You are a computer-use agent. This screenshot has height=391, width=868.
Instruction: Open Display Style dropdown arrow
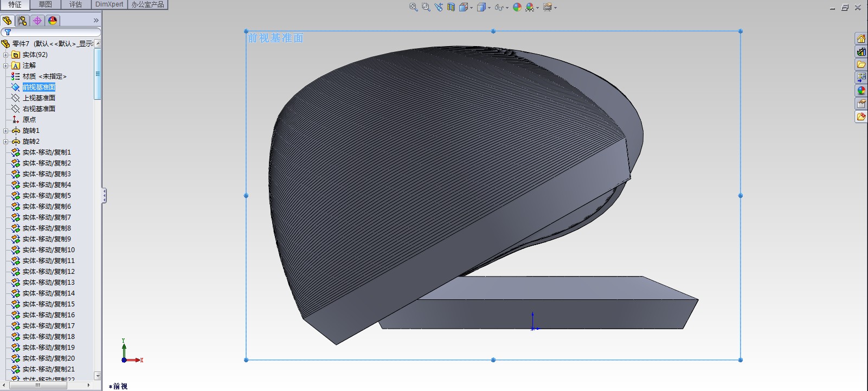click(x=489, y=8)
